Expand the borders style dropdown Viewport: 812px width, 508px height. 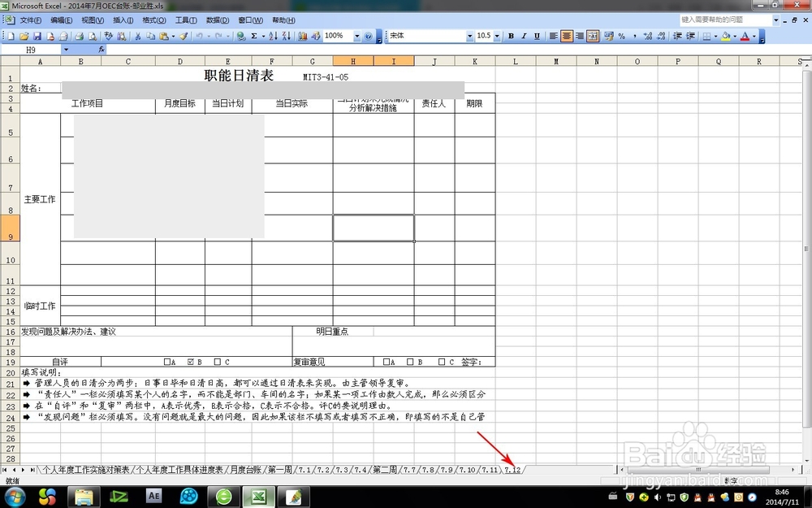(x=715, y=36)
